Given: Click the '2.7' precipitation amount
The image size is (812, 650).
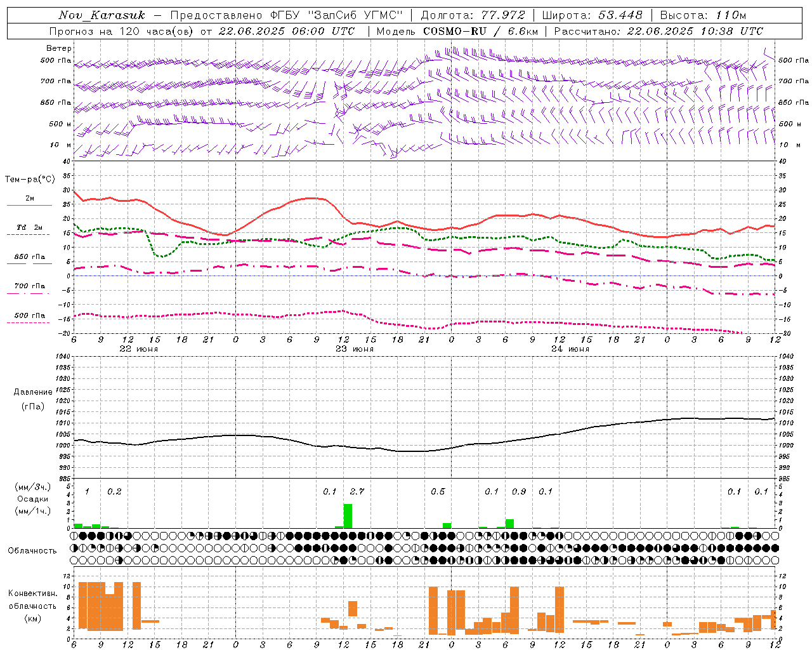Looking at the screenshot, I should [x=357, y=491].
